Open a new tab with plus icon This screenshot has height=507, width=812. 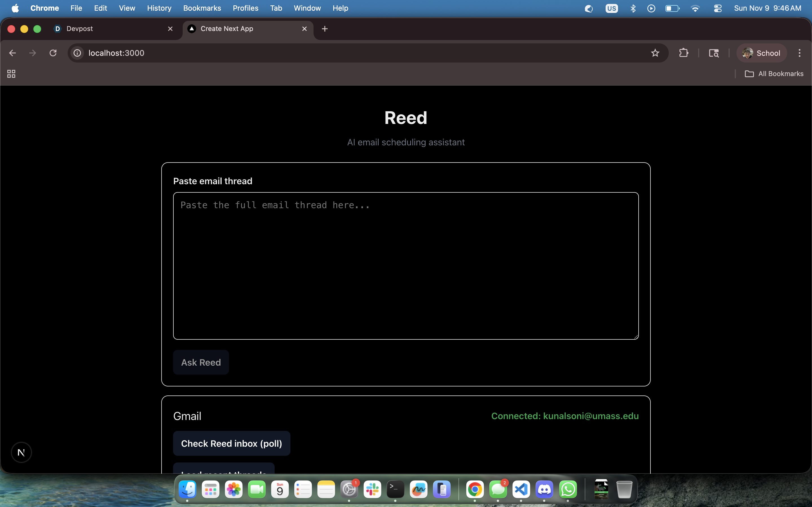(x=325, y=29)
